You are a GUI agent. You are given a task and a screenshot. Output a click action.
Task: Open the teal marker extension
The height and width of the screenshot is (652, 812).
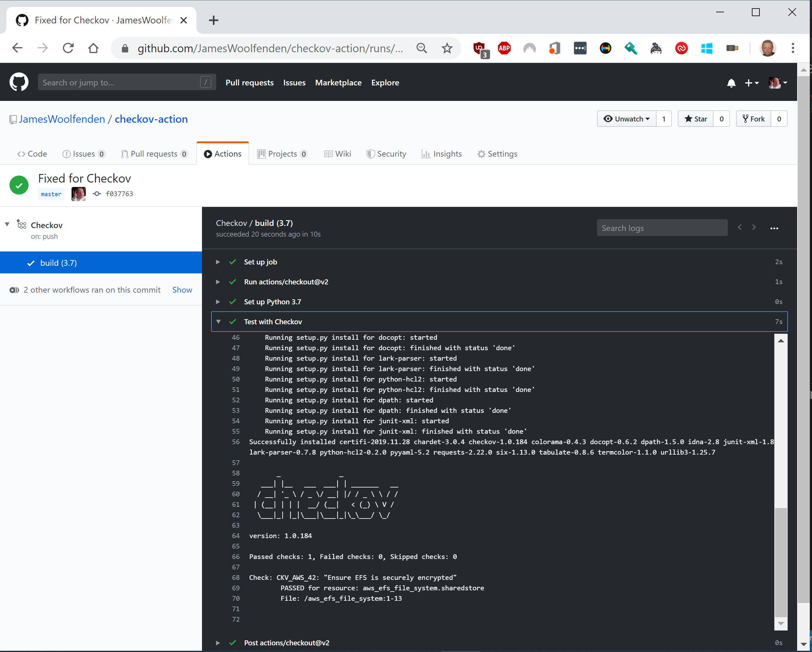click(x=631, y=48)
